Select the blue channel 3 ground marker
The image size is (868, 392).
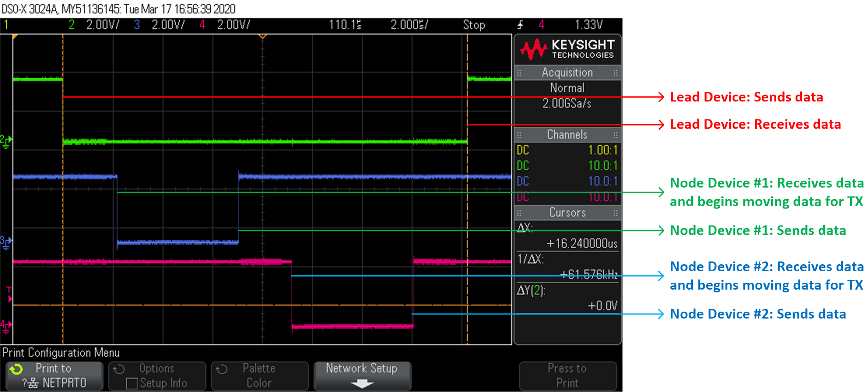click(x=6, y=242)
